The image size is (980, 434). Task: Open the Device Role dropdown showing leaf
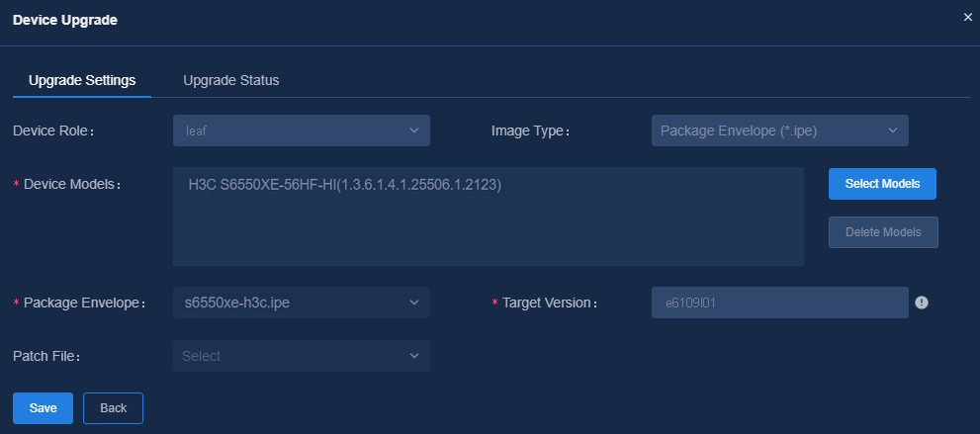pyautogui.click(x=302, y=130)
